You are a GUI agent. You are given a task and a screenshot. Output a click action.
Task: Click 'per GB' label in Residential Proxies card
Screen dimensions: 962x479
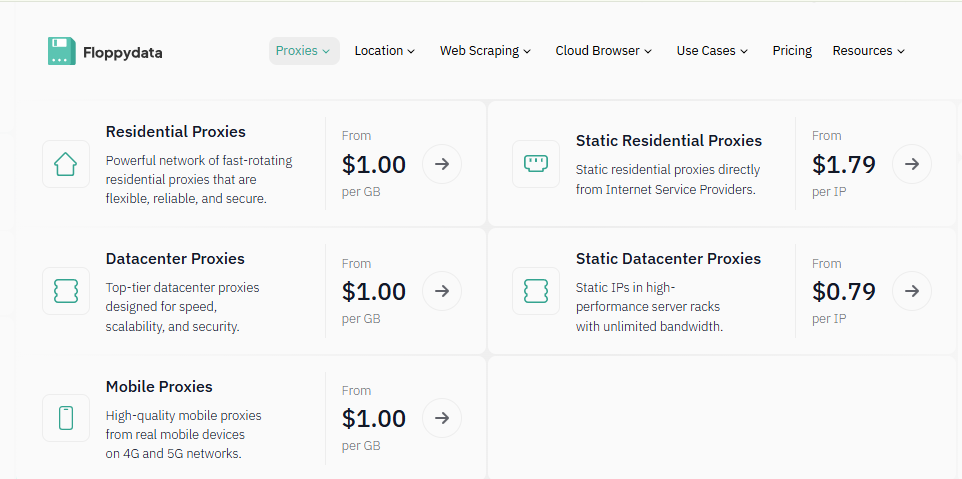click(x=361, y=192)
